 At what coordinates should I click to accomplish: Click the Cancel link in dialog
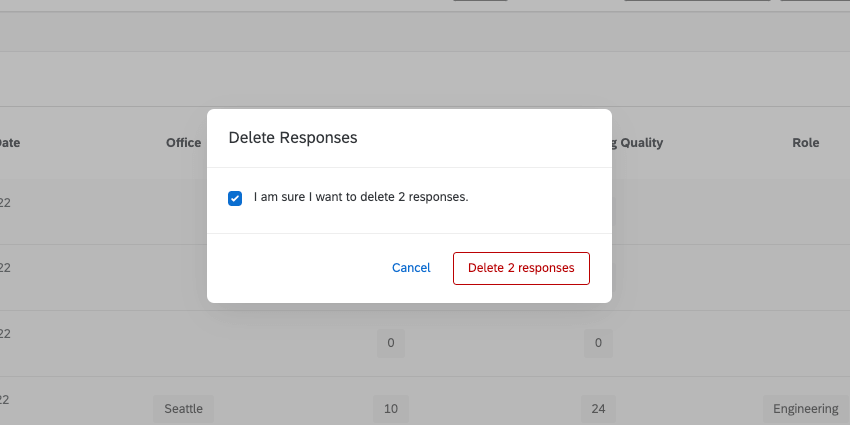(411, 268)
